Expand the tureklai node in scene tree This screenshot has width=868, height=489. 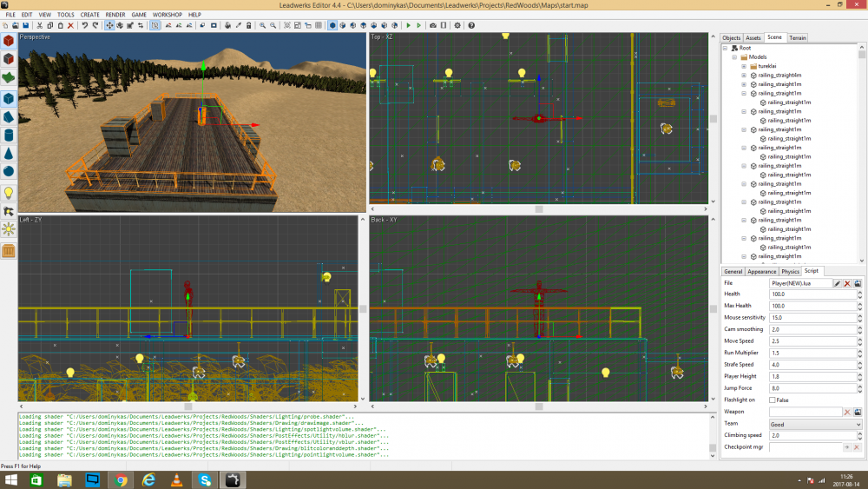[744, 66]
